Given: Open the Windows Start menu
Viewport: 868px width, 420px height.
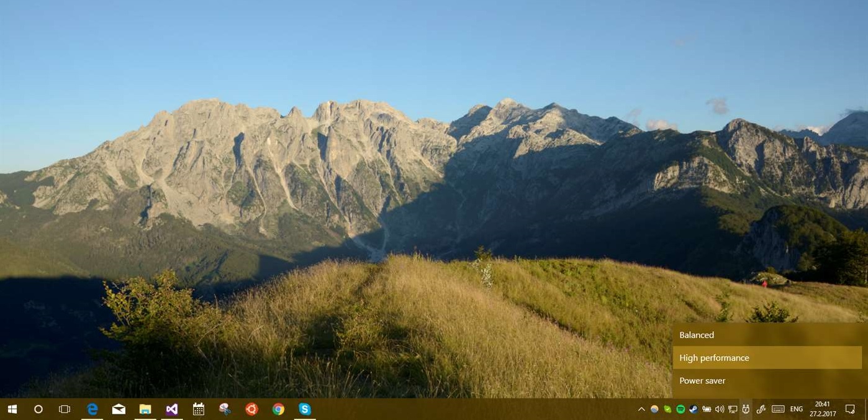Looking at the screenshot, I should (12, 409).
